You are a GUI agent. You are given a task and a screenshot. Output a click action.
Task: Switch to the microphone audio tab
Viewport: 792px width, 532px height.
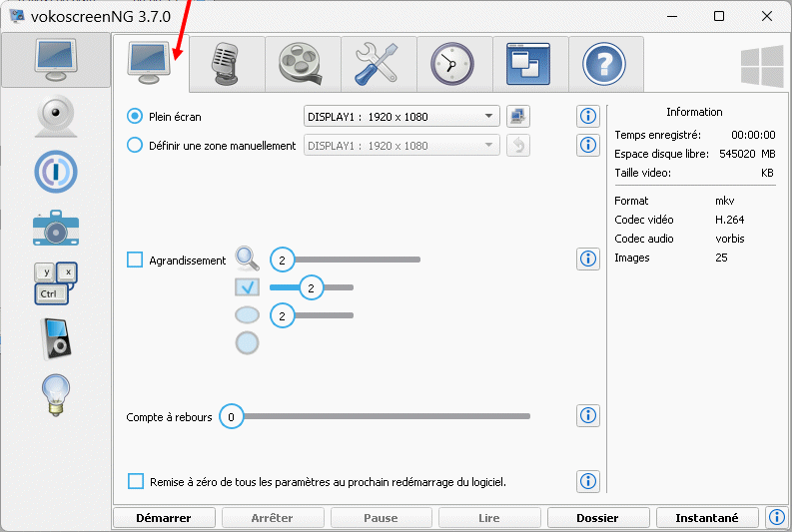click(x=227, y=64)
